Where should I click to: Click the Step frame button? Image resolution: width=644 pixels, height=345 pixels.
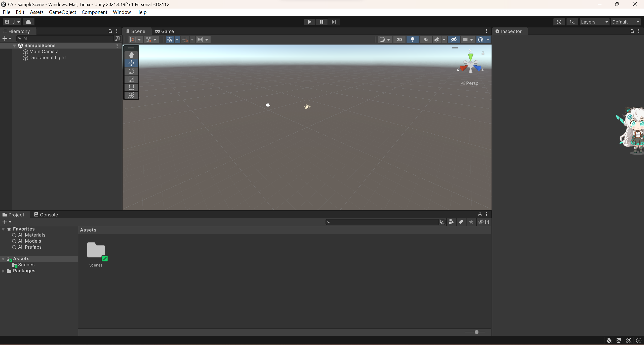click(334, 22)
